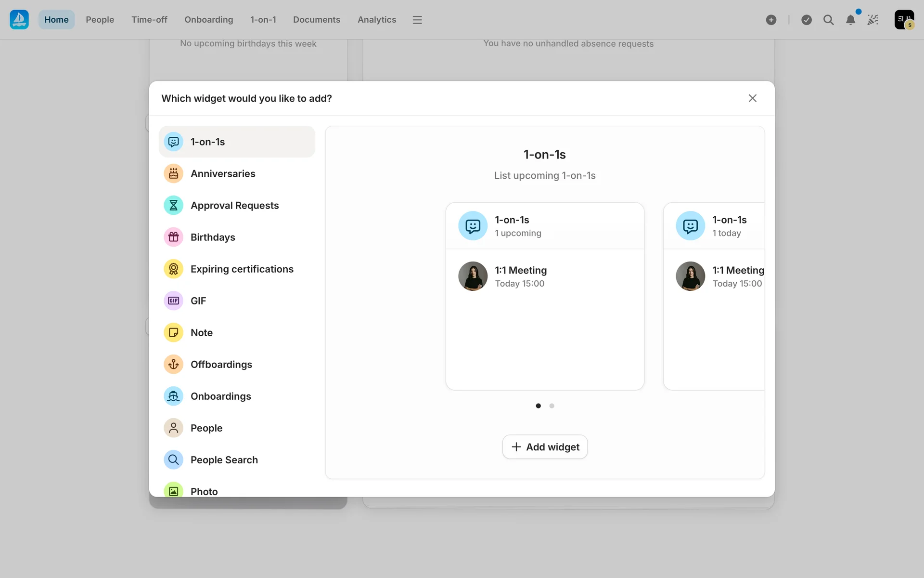Expand the hamburger more menu
The width and height of the screenshot is (924, 578).
pyautogui.click(x=417, y=20)
